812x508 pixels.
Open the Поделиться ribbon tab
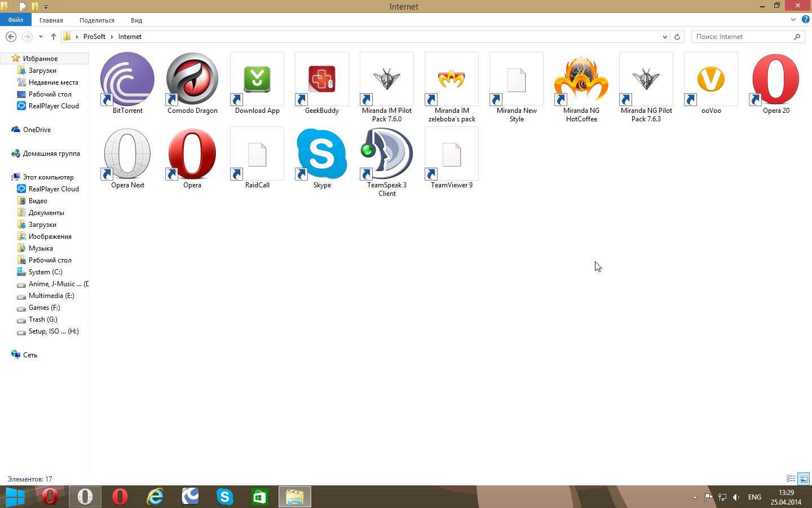(97, 20)
